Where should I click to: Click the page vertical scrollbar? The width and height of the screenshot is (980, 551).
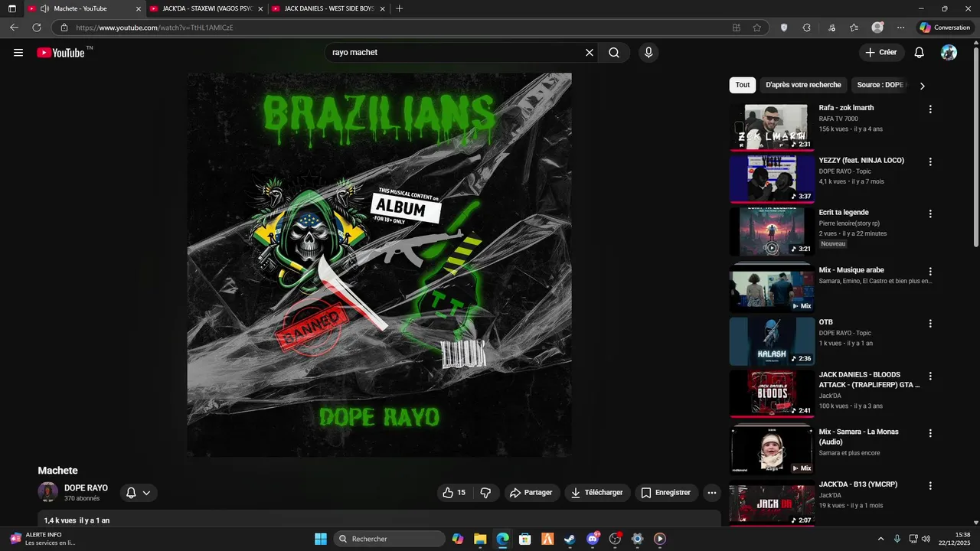click(x=975, y=145)
